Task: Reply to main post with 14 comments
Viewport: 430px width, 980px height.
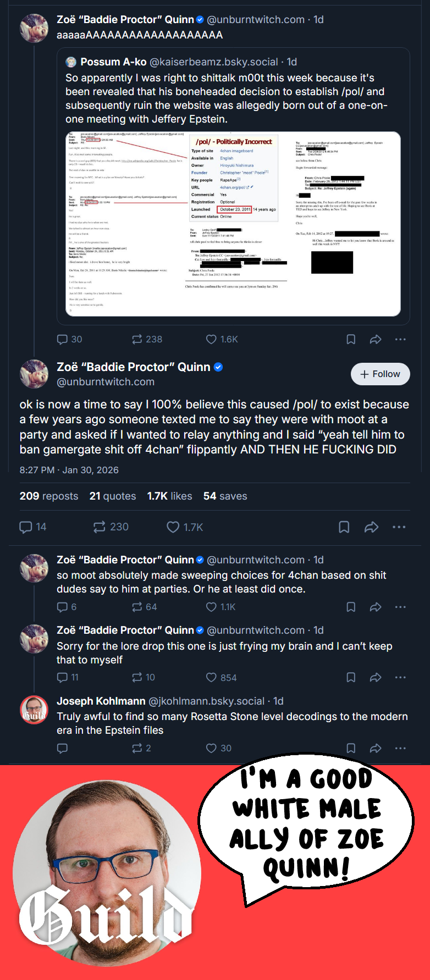Action: (33, 527)
